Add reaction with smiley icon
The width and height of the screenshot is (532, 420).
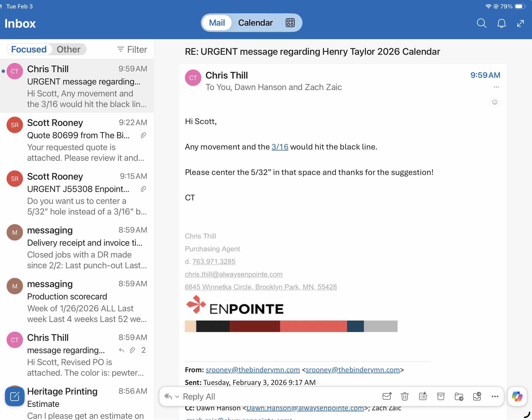(x=495, y=102)
